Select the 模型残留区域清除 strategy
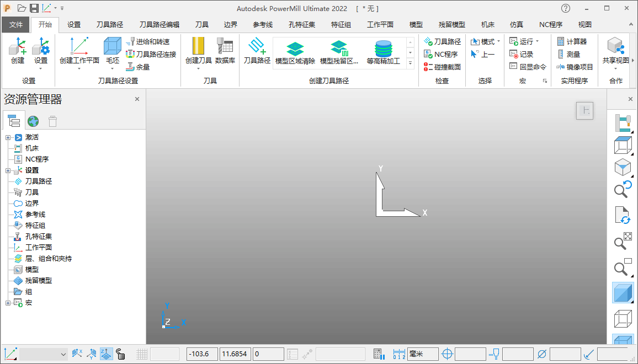 tap(339, 53)
